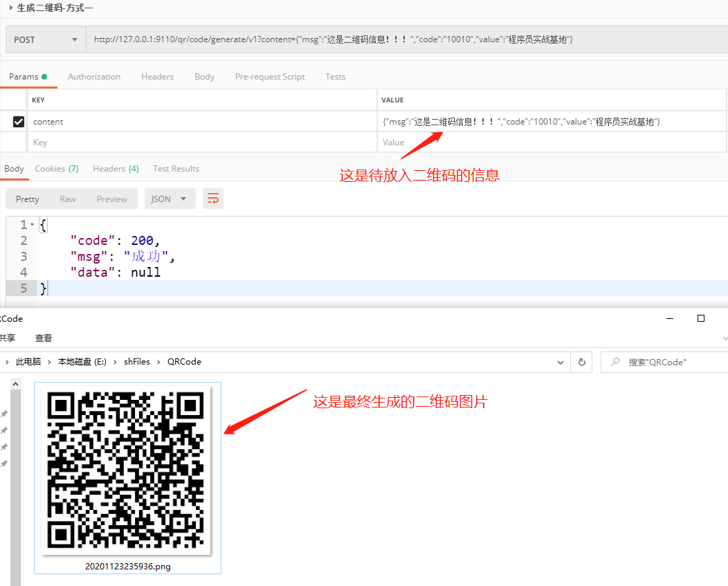The image size is (728, 586).
Task: Expand the chevron after 此电脑 breadcrumb
Action: 49,362
